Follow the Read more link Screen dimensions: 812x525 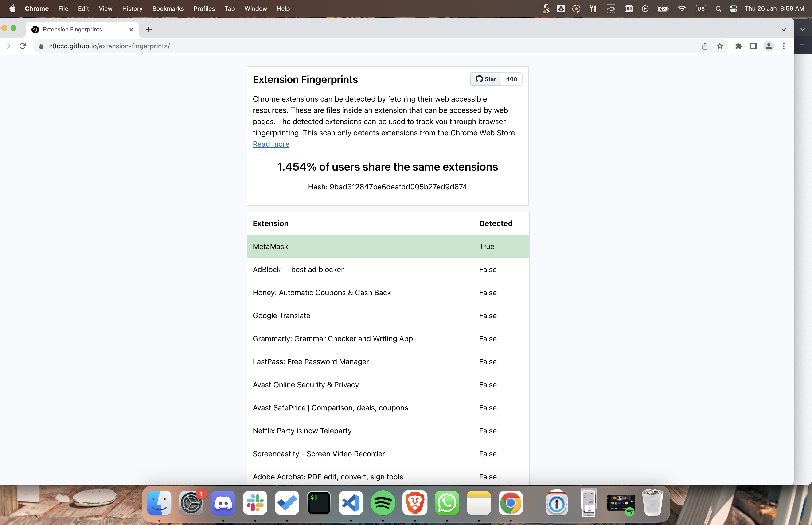(x=271, y=144)
